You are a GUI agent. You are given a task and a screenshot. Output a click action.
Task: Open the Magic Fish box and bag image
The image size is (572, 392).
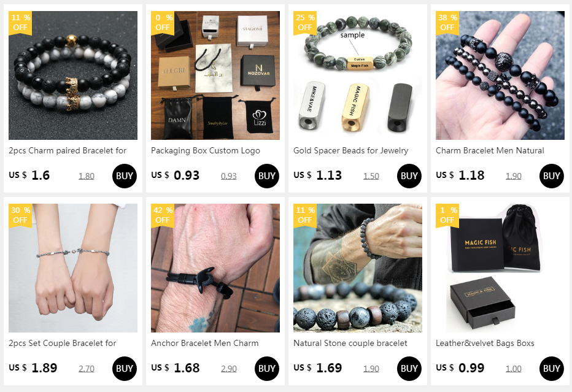[500, 268]
